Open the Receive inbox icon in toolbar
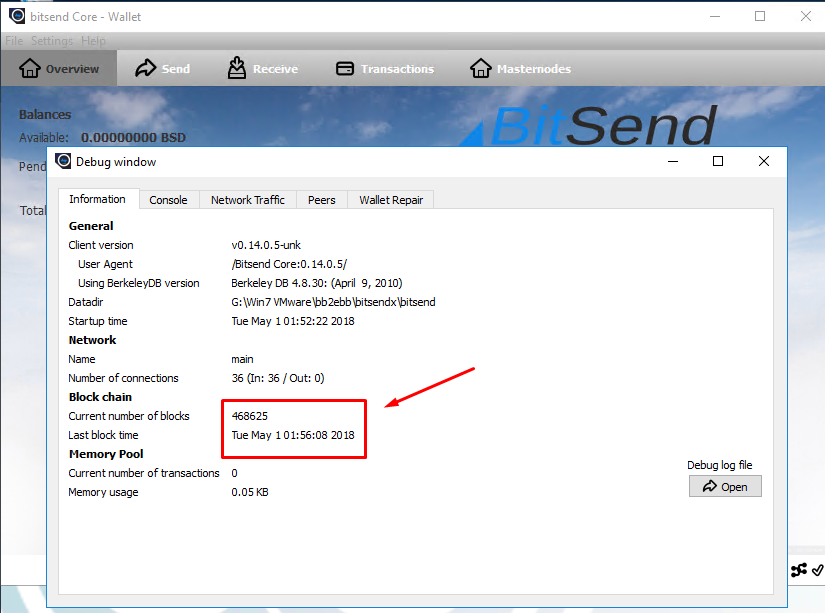The image size is (825, 613). (x=237, y=68)
